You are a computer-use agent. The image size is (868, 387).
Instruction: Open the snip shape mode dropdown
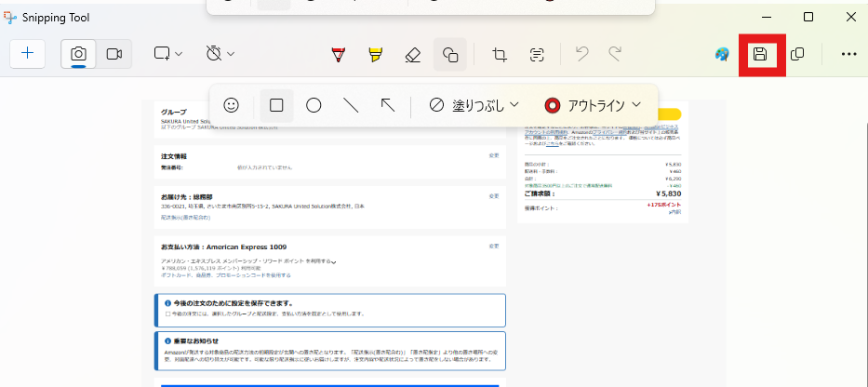(168, 54)
